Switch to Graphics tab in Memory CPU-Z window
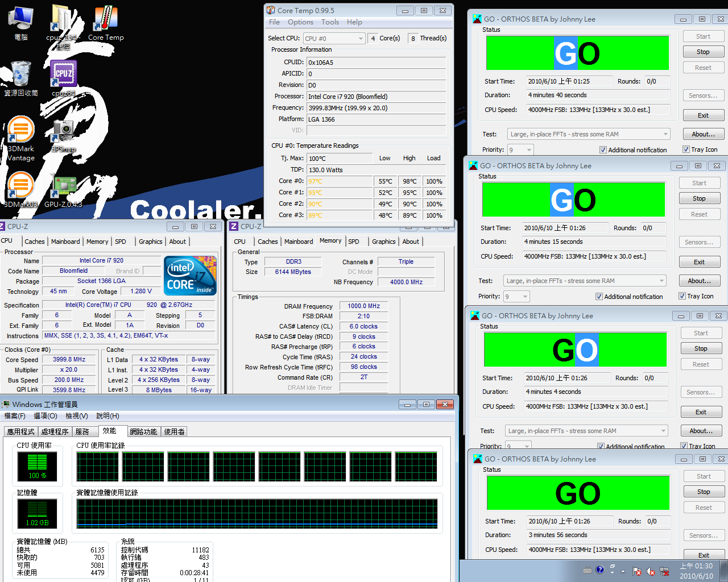This screenshot has width=728, height=582. coord(384,242)
